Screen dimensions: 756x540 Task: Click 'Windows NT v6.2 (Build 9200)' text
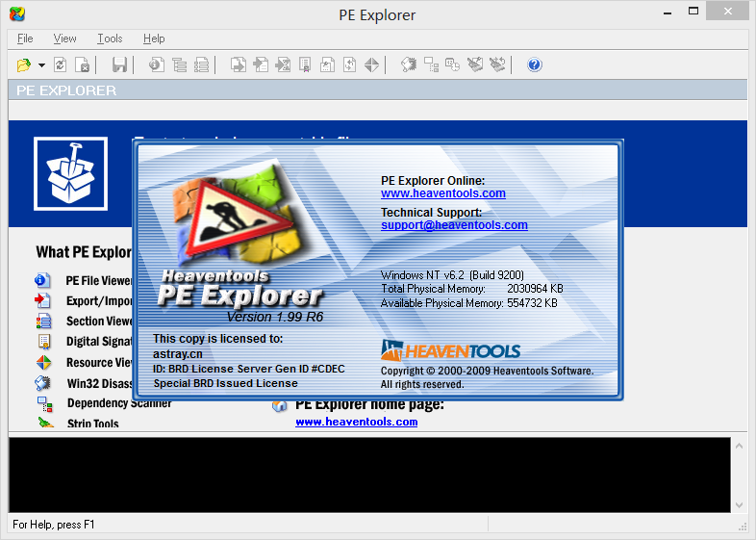(452, 275)
